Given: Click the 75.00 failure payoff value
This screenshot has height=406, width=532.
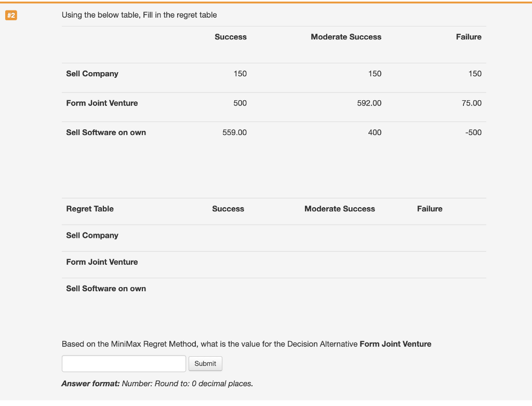Looking at the screenshot, I should pos(471,103).
